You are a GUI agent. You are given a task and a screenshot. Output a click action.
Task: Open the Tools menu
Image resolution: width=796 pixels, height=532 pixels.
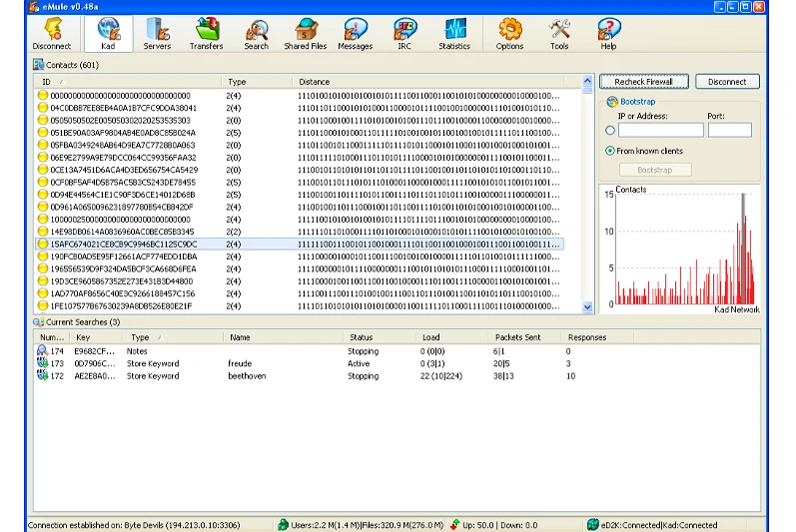click(x=559, y=33)
